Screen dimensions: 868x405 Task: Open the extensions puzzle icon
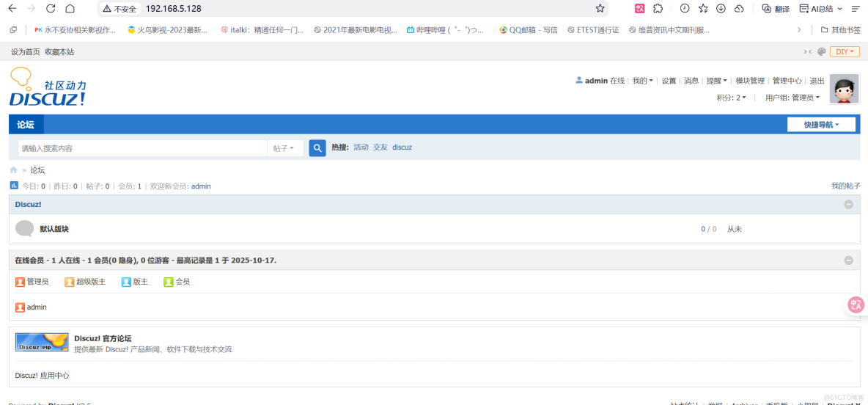click(x=658, y=8)
